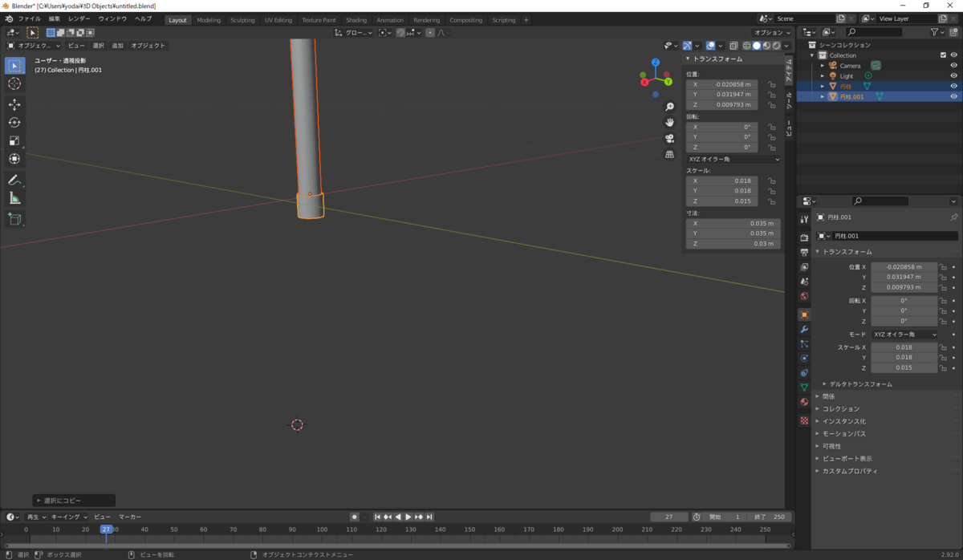The width and height of the screenshot is (963, 560).
Task: Toggle Collection exclude checkbox in outliner
Action: (x=943, y=55)
